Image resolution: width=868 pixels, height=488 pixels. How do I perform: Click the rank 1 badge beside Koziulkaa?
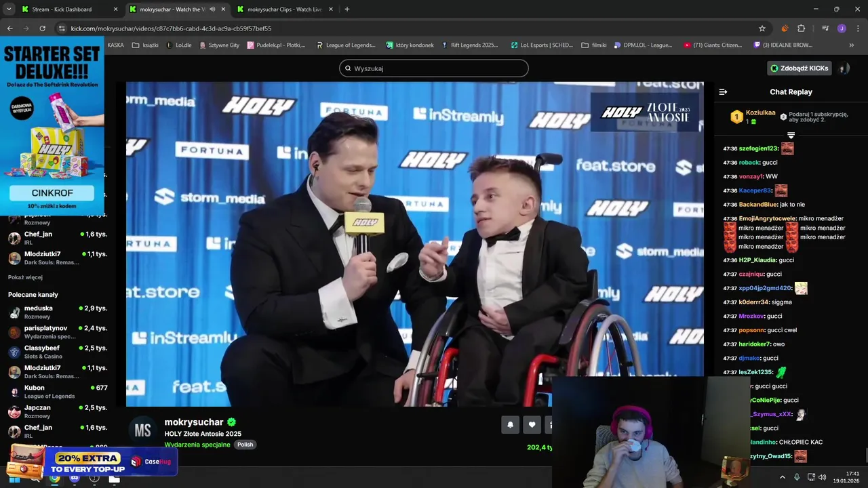(x=736, y=117)
